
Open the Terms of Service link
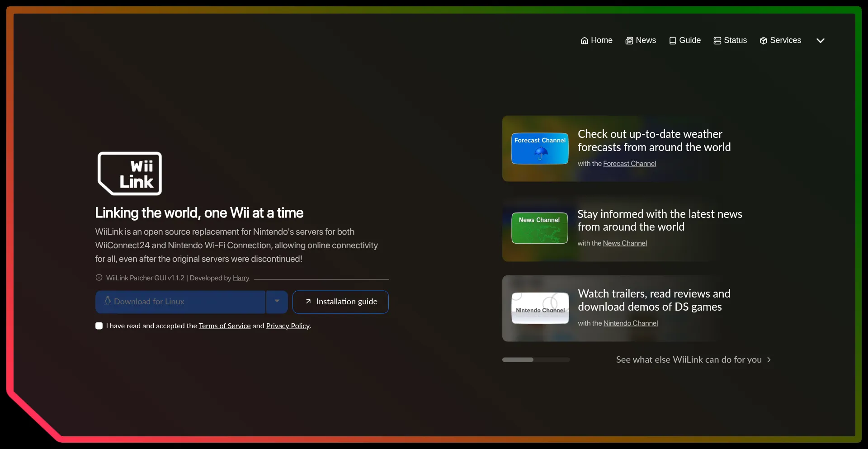pyautogui.click(x=225, y=326)
